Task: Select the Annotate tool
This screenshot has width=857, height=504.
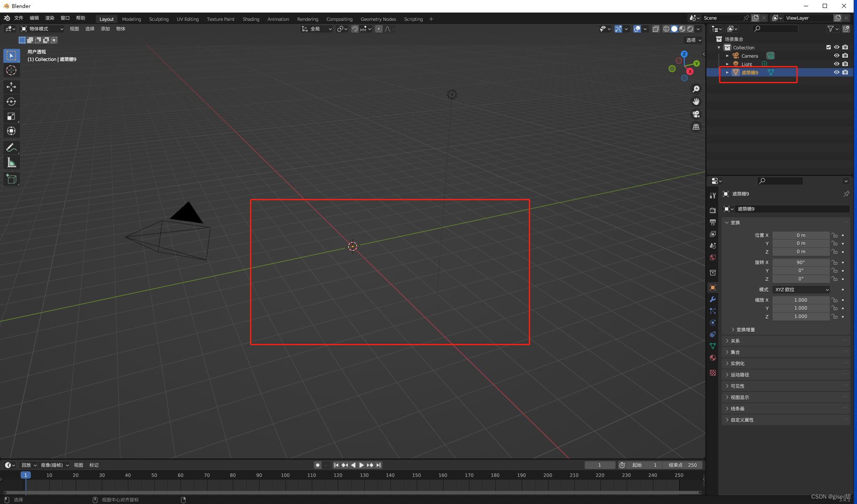Action: point(11,147)
